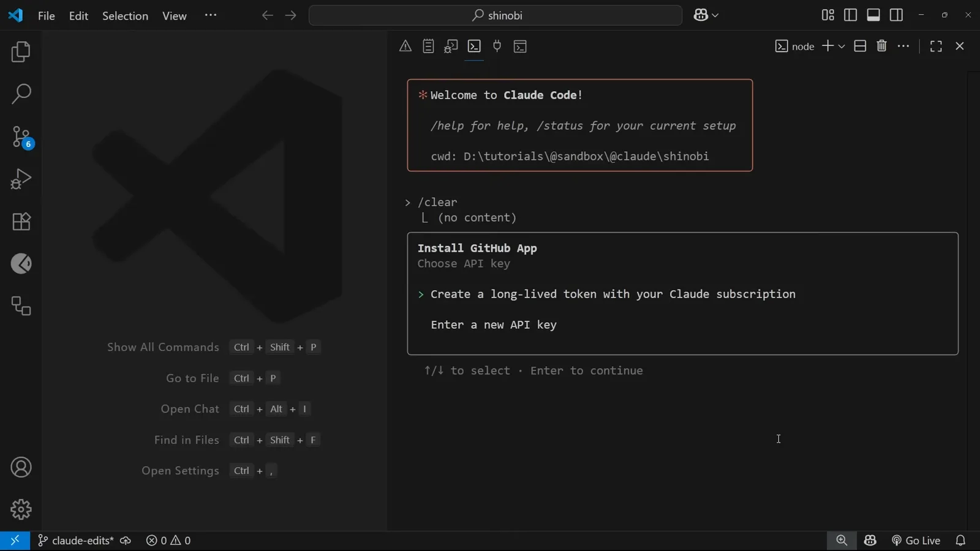Image resolution: width=980 pixels, height=551 pixels.
Task: Split the terminal
Action: tap(860, 46)
